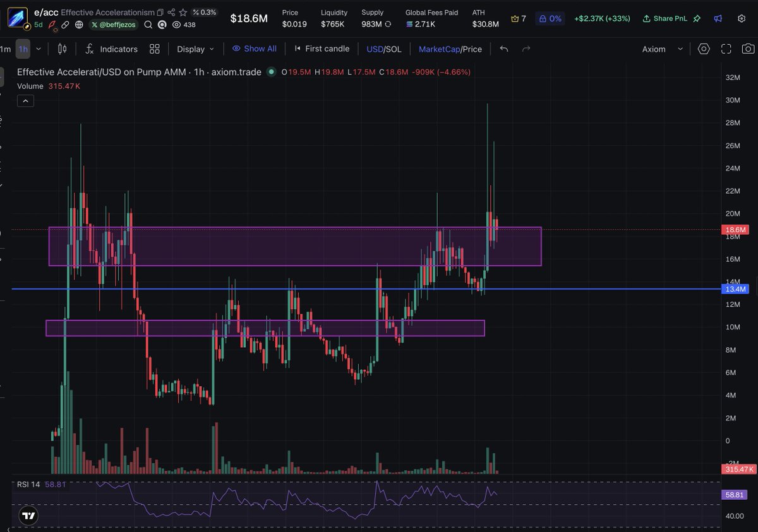Click the Global Fees Paid 2.71K stat
This screenshot has height=532, width=758.
pos(431,18)
